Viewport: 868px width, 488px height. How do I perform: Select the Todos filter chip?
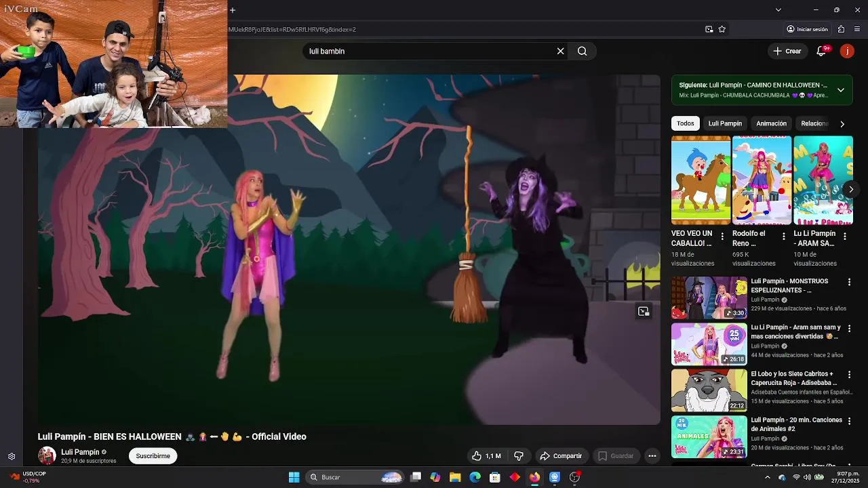(x=686, y=123)
